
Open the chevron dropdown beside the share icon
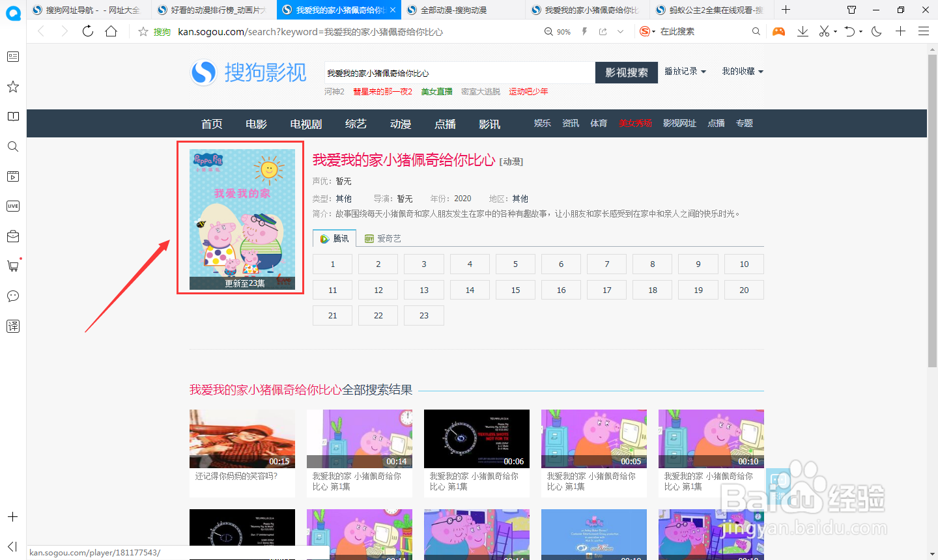[x=620, y=31]
